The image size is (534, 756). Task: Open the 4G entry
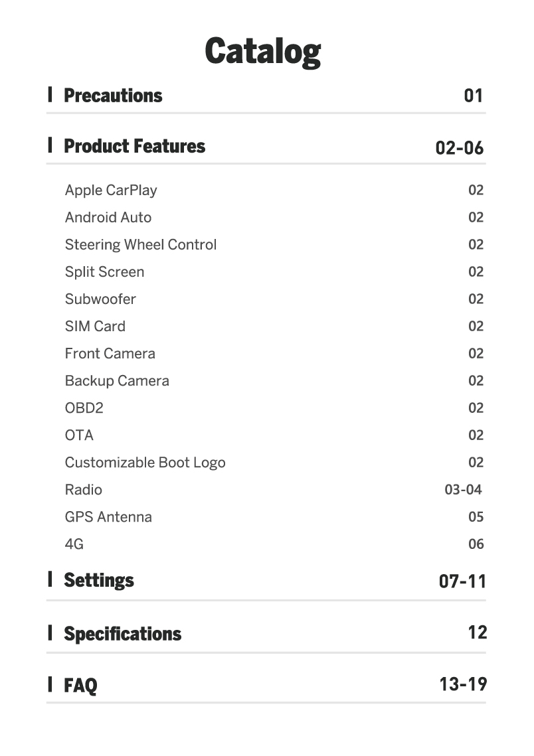point(74,544)
